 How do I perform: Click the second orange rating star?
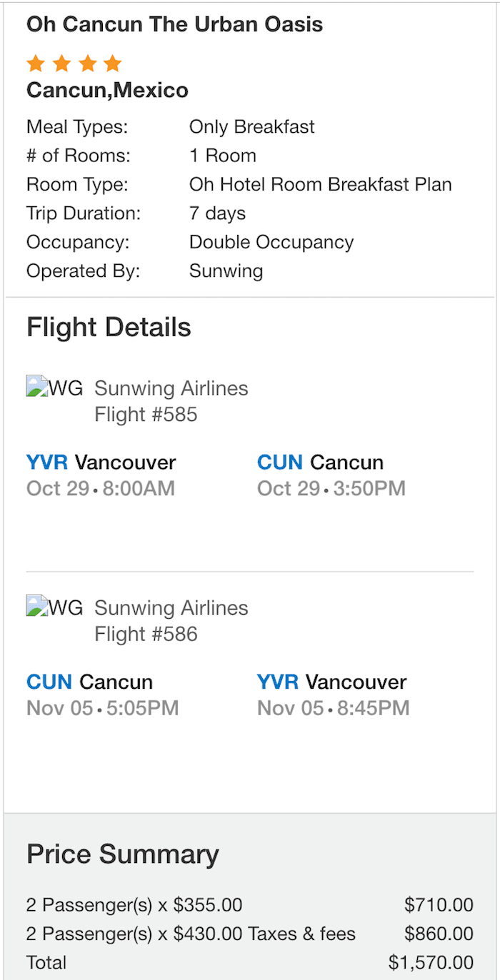(x=61, y=64)
